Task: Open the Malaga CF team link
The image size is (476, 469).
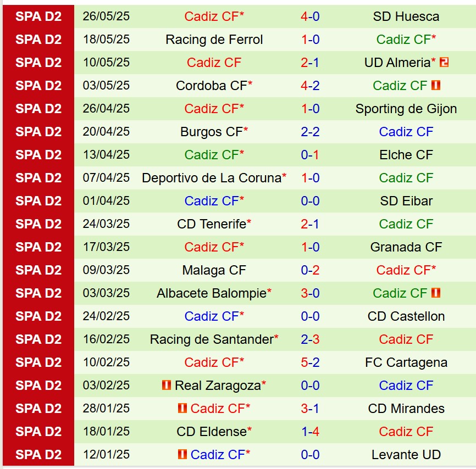Action: point(214,270)
